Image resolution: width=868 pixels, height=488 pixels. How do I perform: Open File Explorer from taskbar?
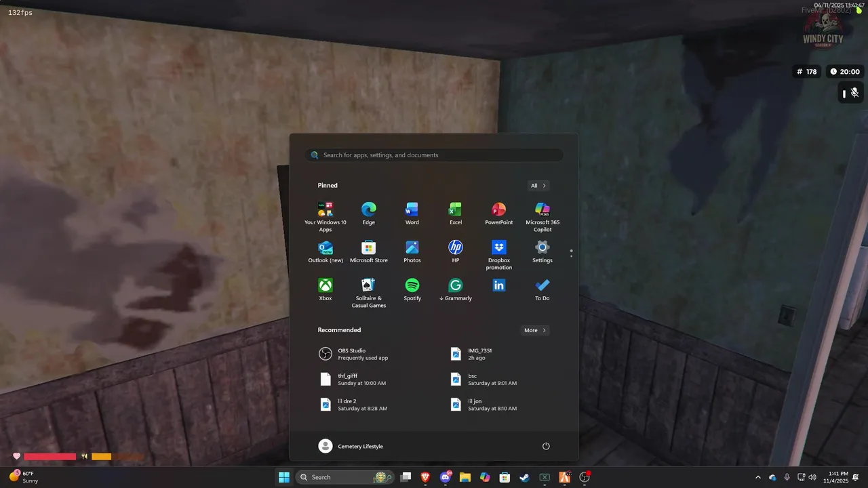(465, 477)
